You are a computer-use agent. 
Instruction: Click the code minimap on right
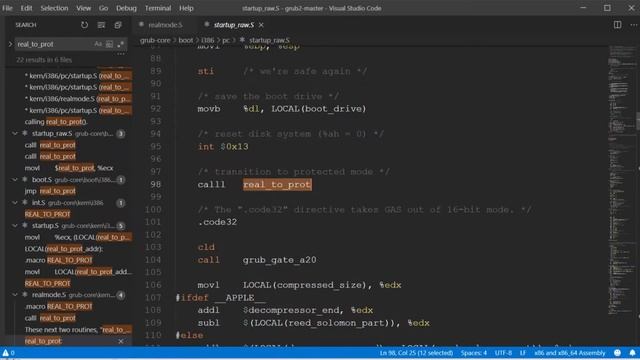click(x=621, y=180)
